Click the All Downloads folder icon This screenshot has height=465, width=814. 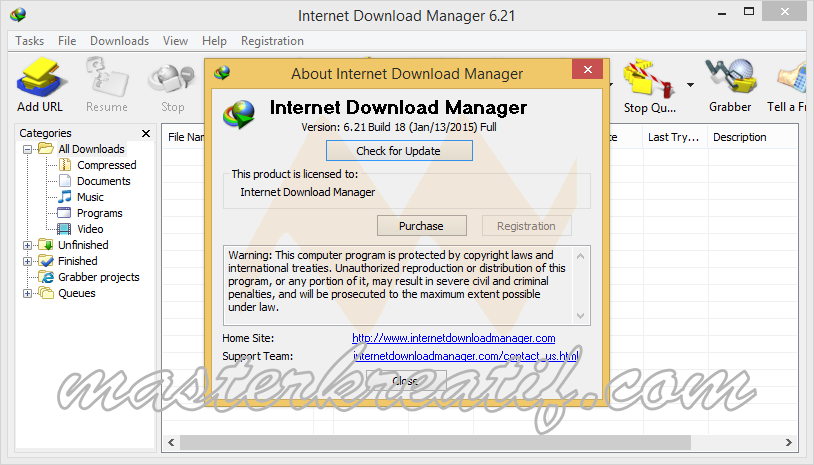tap(46, 148)
